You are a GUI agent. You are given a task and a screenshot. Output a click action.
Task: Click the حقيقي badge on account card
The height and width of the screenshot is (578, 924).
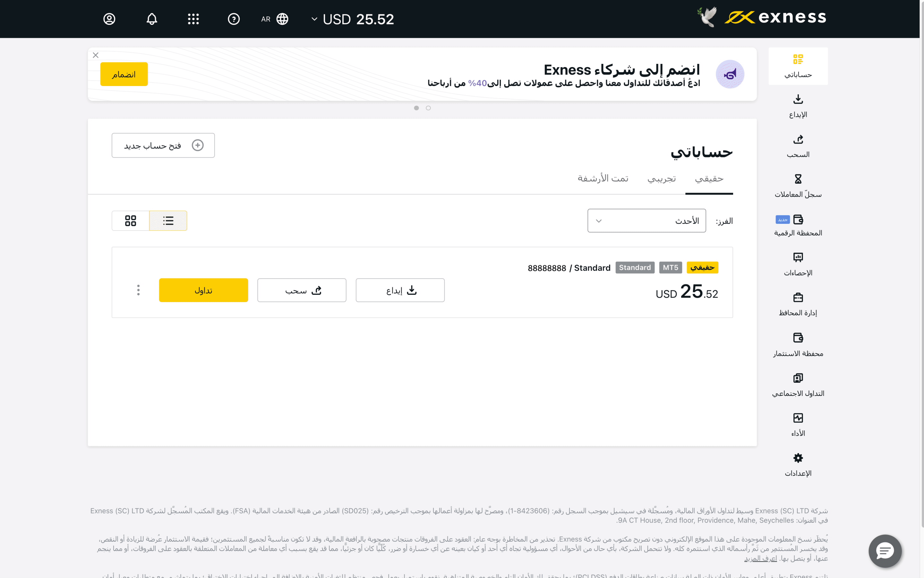703,267
